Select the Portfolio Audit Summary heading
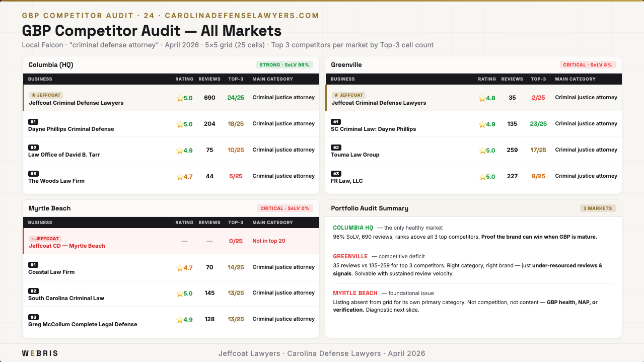 point(370,208)
